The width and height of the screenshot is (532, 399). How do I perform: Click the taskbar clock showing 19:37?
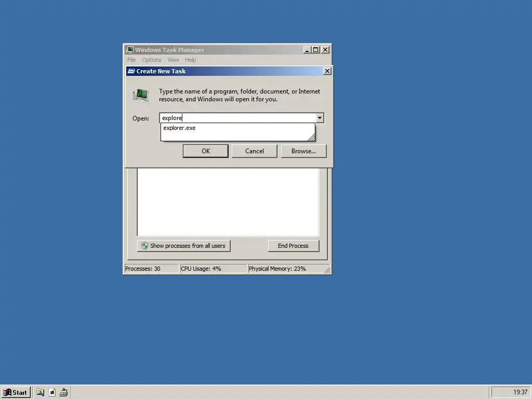coord(520,392)
